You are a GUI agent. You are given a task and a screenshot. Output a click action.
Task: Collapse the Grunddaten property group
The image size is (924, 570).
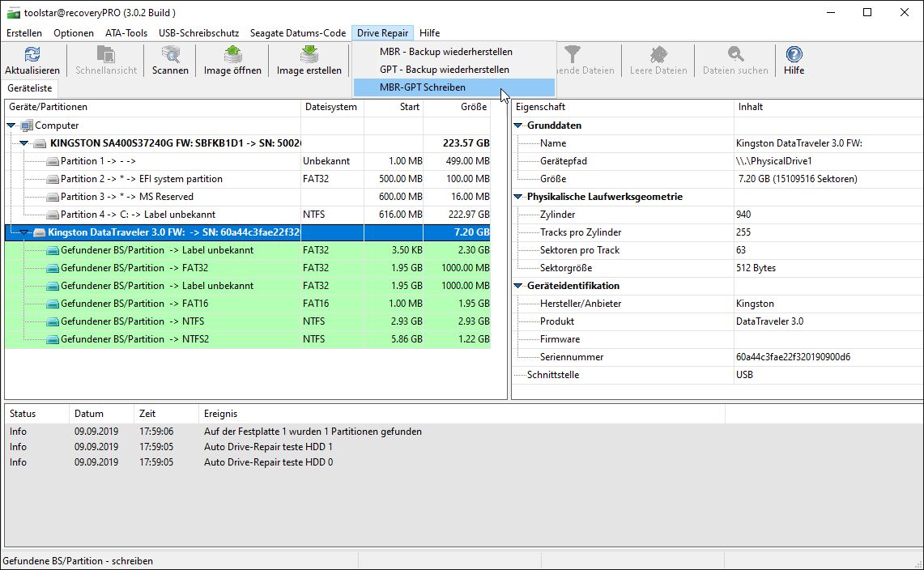coord(518,125)
